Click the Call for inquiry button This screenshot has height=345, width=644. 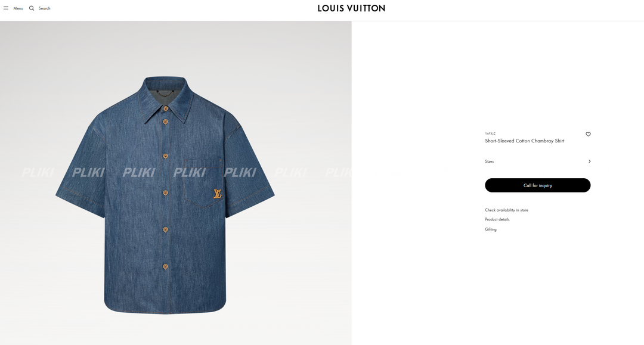pos(538,185)
